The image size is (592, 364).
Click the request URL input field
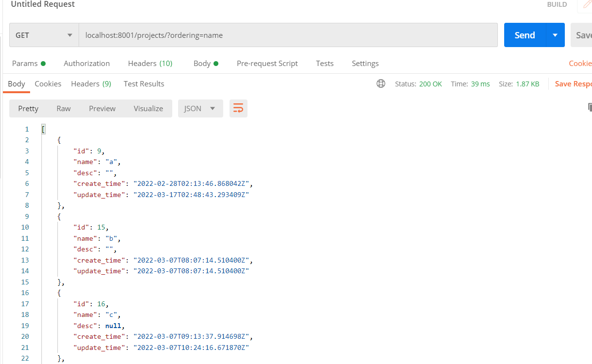pyautogui.click(x=288, y=35)
